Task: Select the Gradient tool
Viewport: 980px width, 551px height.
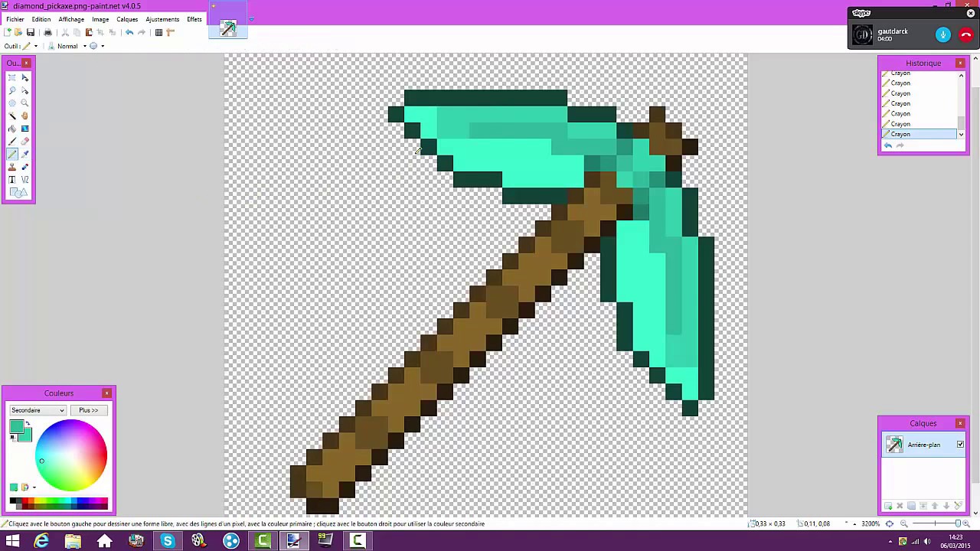Action: click(x=24, y=128)
